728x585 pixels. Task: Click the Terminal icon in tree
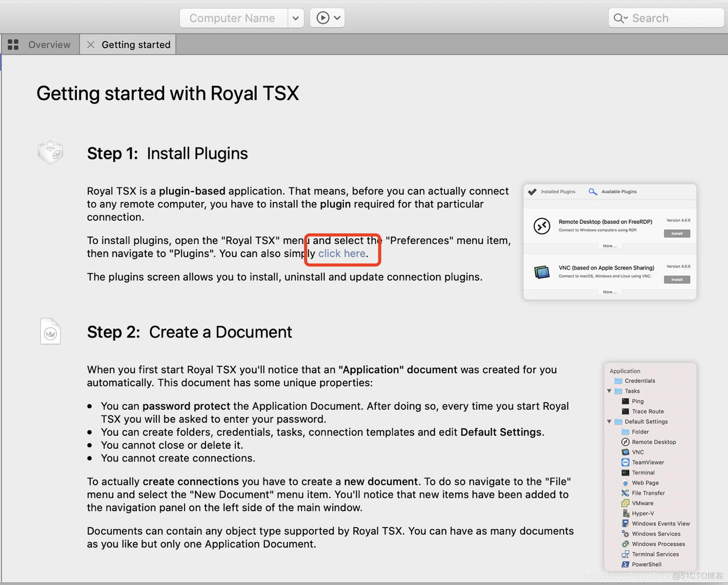tap(625, 473)
